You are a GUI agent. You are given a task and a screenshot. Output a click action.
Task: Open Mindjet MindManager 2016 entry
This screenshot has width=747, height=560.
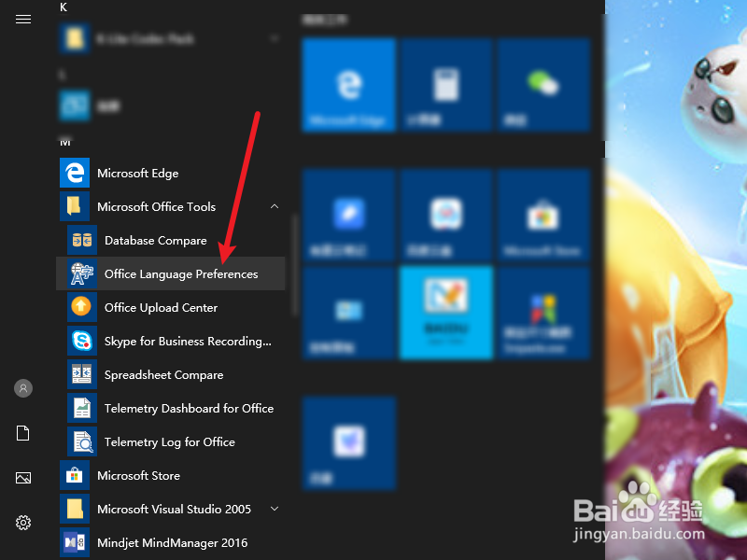pyautogui.click(x=171, y=542)
